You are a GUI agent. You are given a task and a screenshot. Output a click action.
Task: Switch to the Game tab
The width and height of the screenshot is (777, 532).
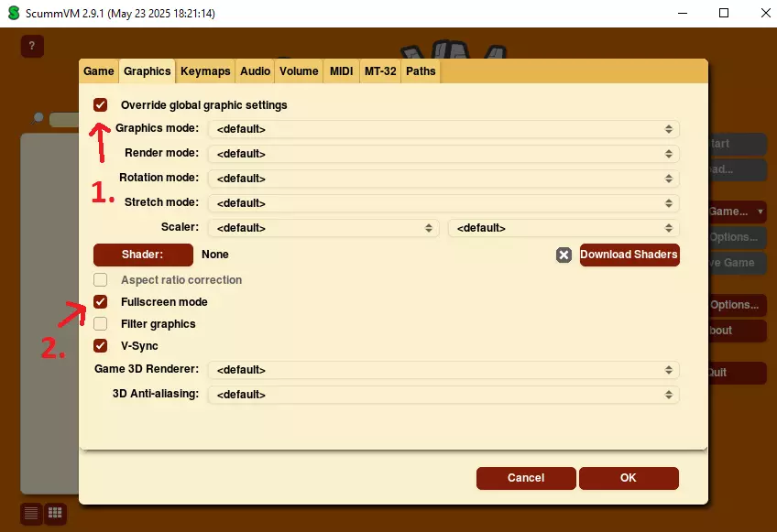click(x=99, y=71)
